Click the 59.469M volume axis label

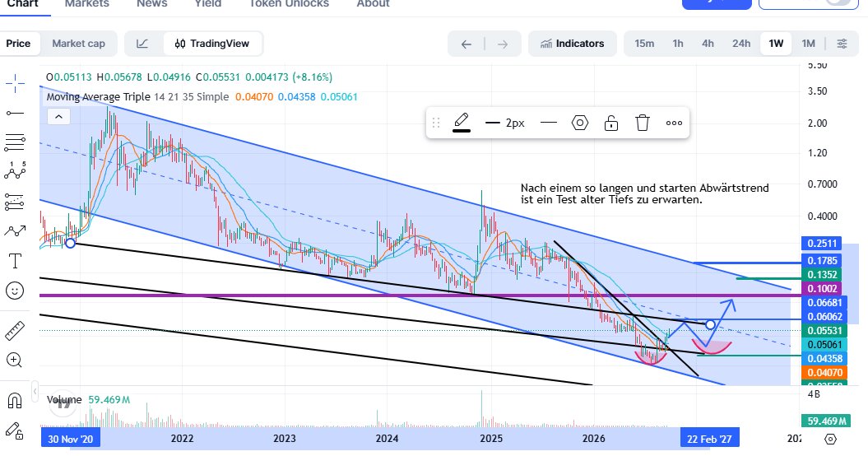click(x=827, y=421)
